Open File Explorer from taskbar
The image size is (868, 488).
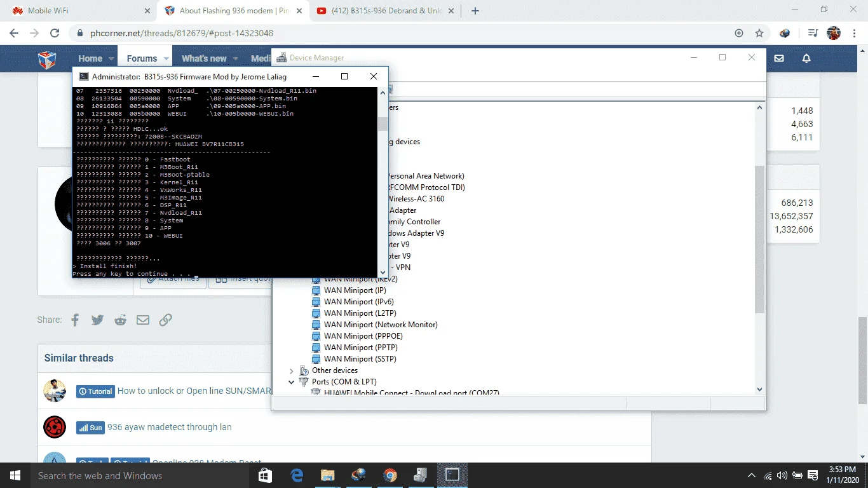point(328,475)
